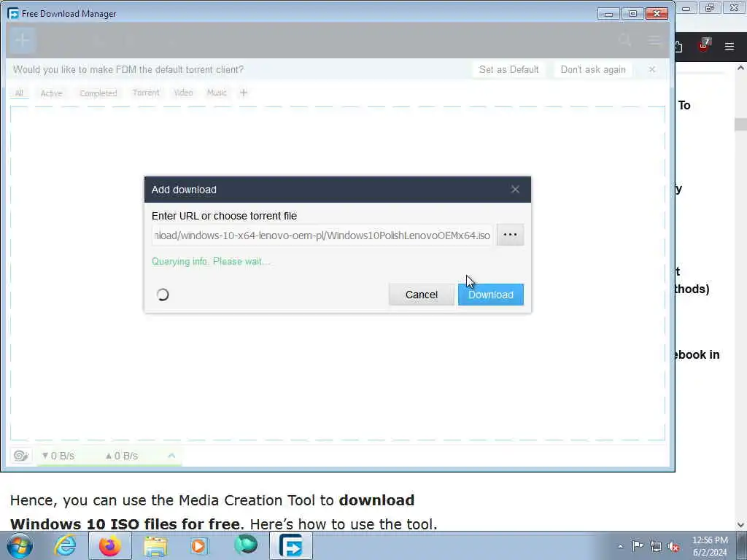Dismiss the default torrent client banner

click(x=652, y=69)
